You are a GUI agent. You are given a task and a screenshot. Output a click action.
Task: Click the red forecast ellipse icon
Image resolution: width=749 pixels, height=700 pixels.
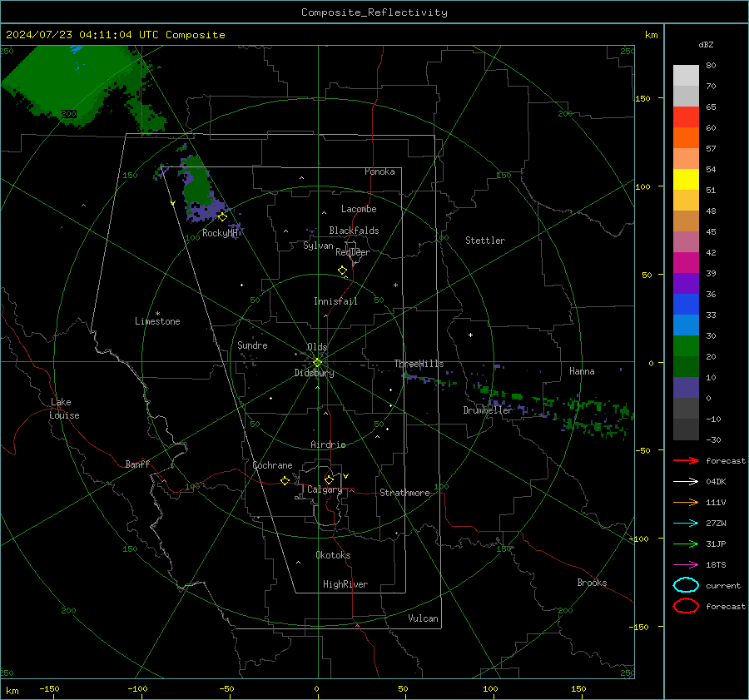(x=686, y=606)
